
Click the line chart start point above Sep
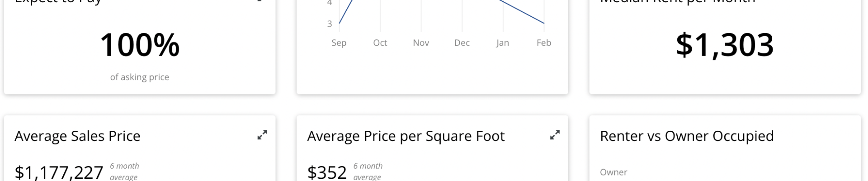pos(339,23)
